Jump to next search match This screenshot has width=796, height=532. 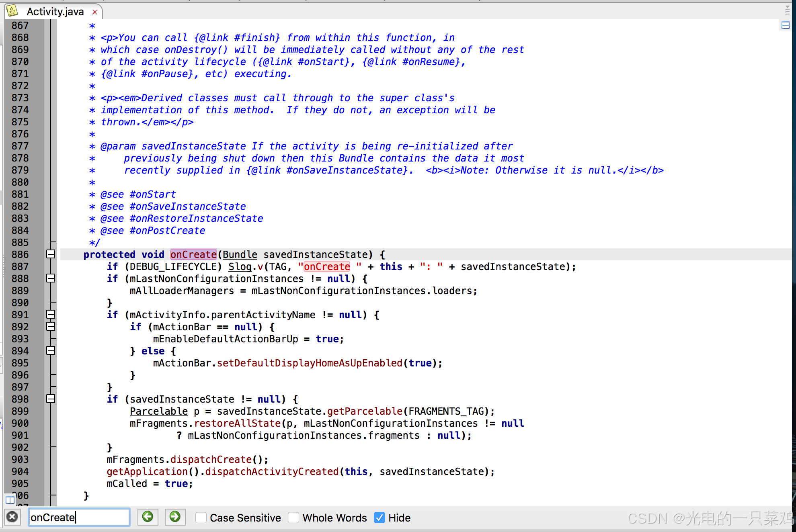click(x=175, y=517)
